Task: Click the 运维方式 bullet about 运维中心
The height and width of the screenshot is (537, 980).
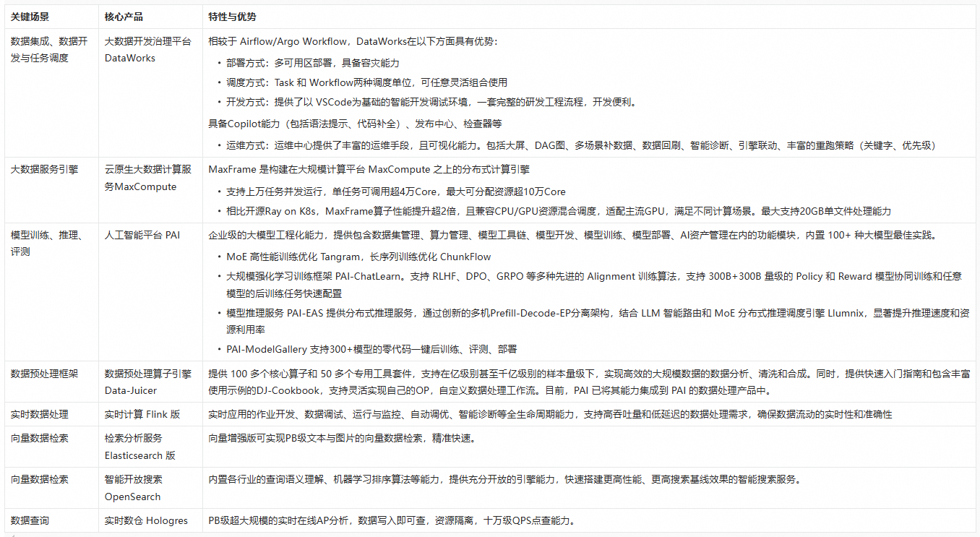Action: click(x=581, y=145)
